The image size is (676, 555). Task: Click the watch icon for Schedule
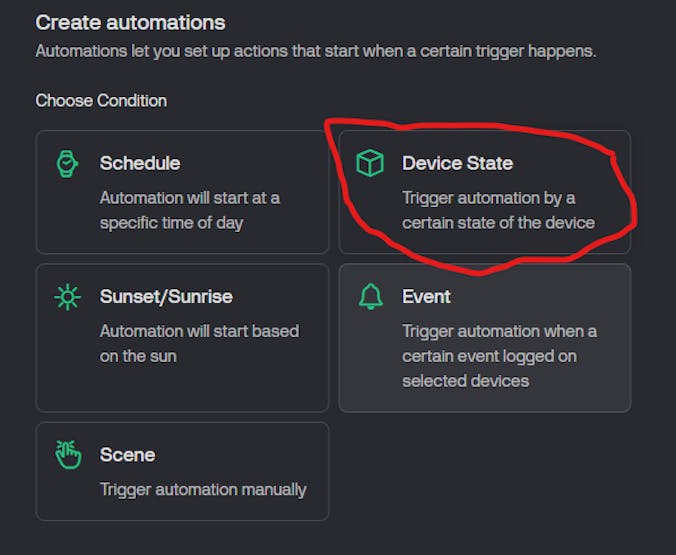[x=66, y=163]
